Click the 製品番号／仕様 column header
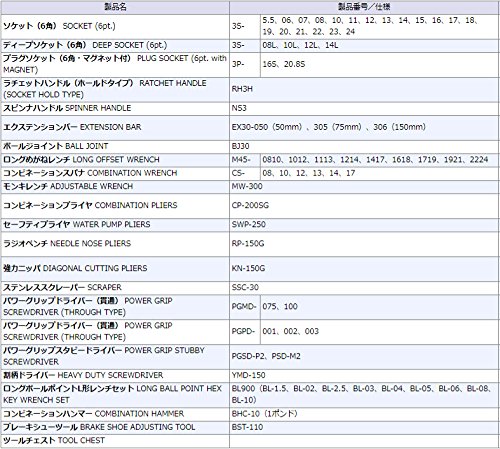The height and width of the screenshot is (449, 500). click(364, 7)
